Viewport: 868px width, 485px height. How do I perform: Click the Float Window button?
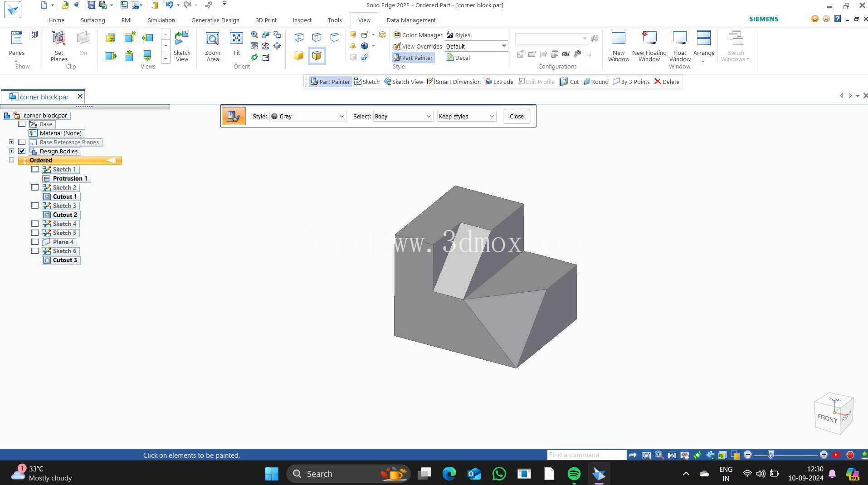pos(680,46)
